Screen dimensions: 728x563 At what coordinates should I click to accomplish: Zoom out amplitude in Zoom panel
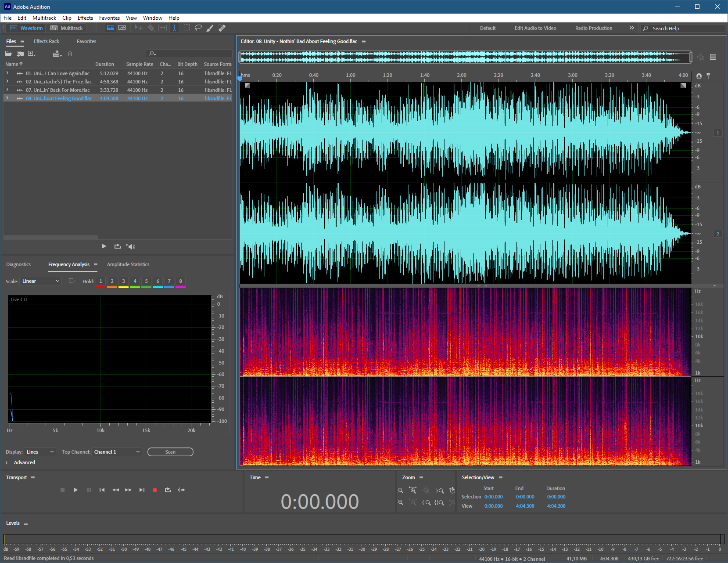point(401,502)
